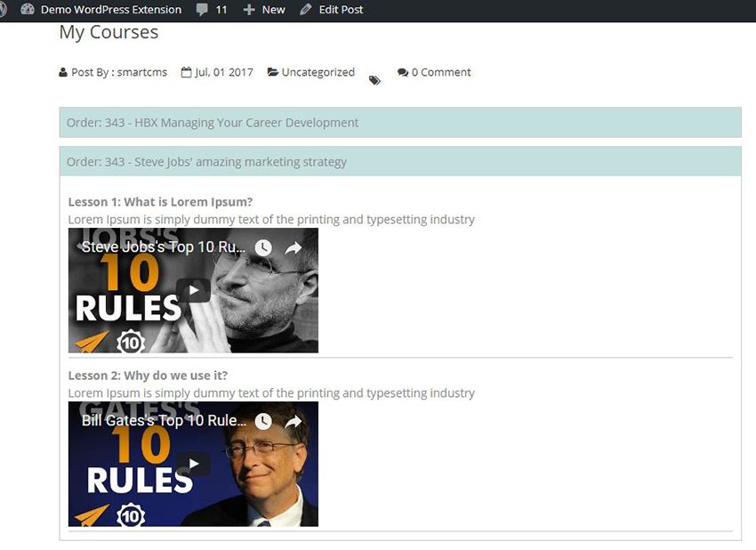Open the New content menu

[273, 10]
